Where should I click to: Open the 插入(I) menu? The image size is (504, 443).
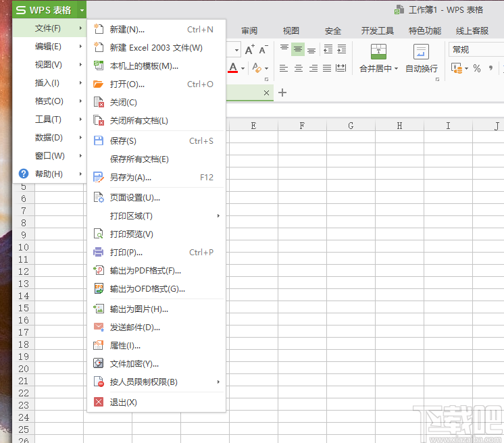pos(49,83)
